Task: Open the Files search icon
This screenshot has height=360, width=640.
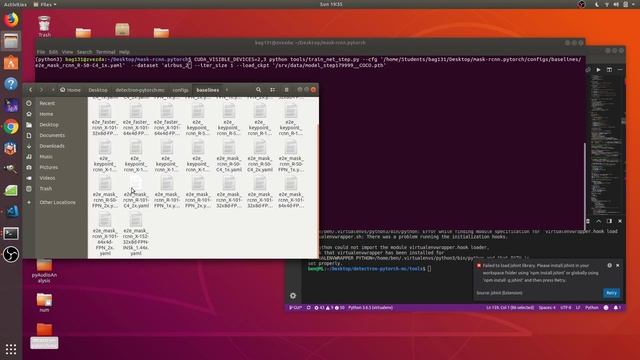Action: pyautogui.click(x=258, y=90)
